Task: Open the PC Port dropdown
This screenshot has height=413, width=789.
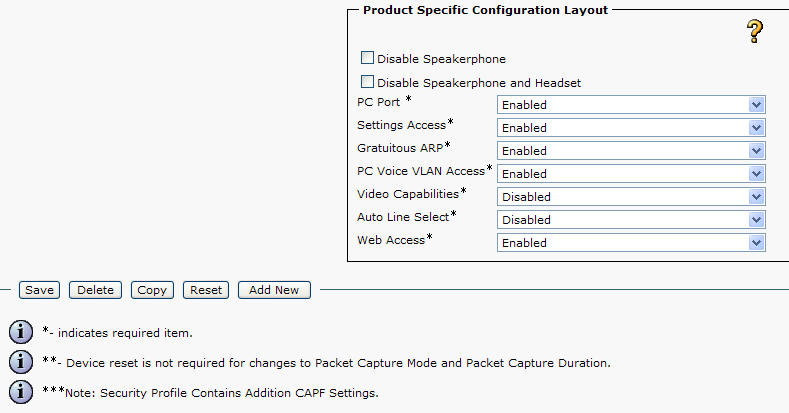Action: tap(631, 104)
